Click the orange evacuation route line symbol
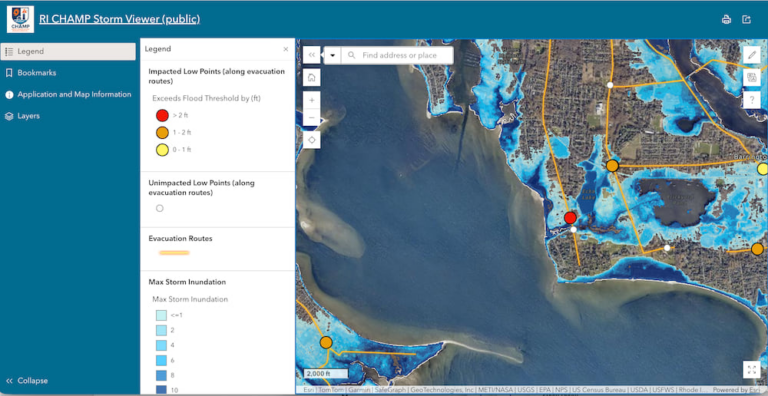Screen dimensions: 768x396 [174, 253]
